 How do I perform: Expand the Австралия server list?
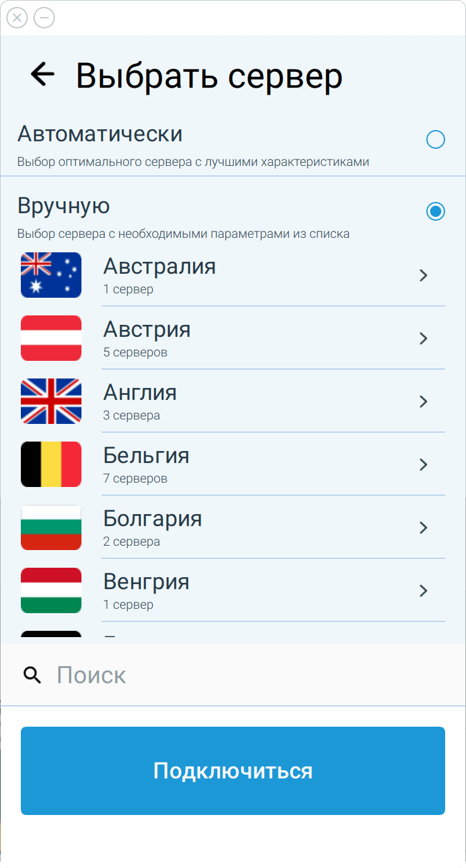point(423,275)
